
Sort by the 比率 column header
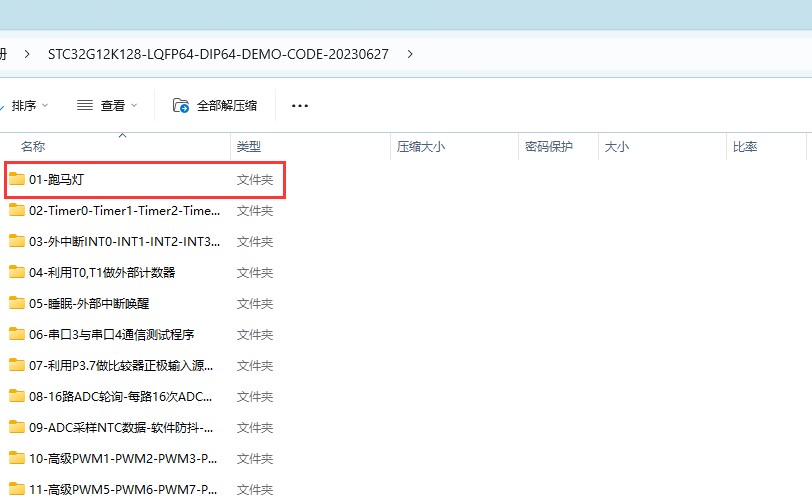pyautogui.click(x=745, y=147)
